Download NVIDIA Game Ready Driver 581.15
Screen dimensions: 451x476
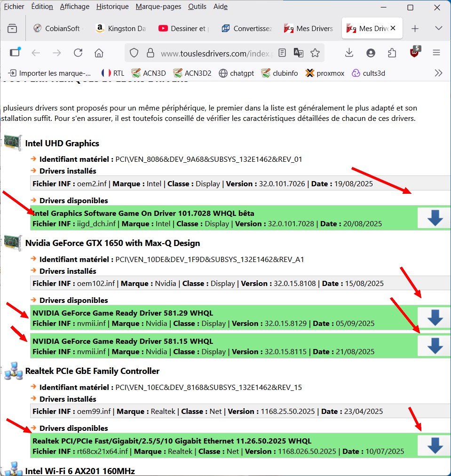435,346
